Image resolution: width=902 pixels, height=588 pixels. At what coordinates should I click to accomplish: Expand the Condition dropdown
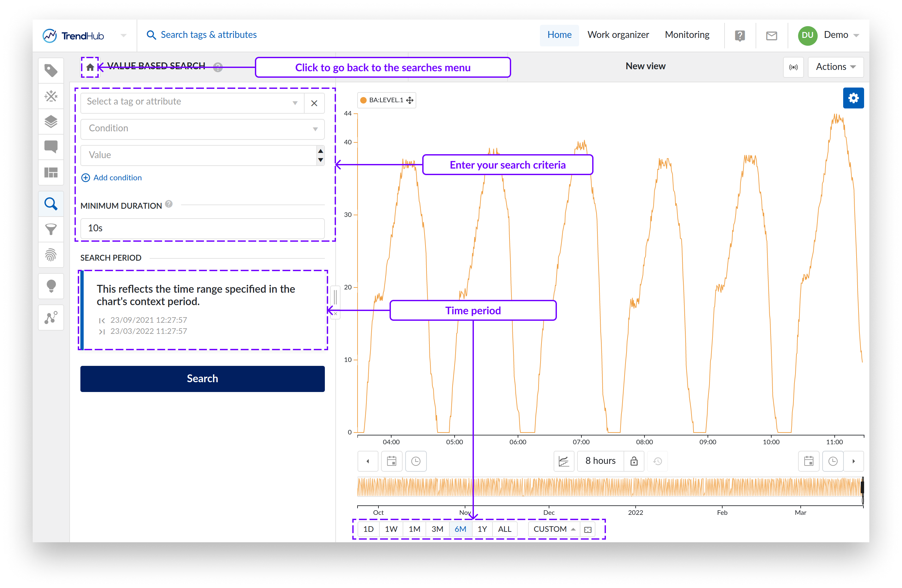click(202, 129)
